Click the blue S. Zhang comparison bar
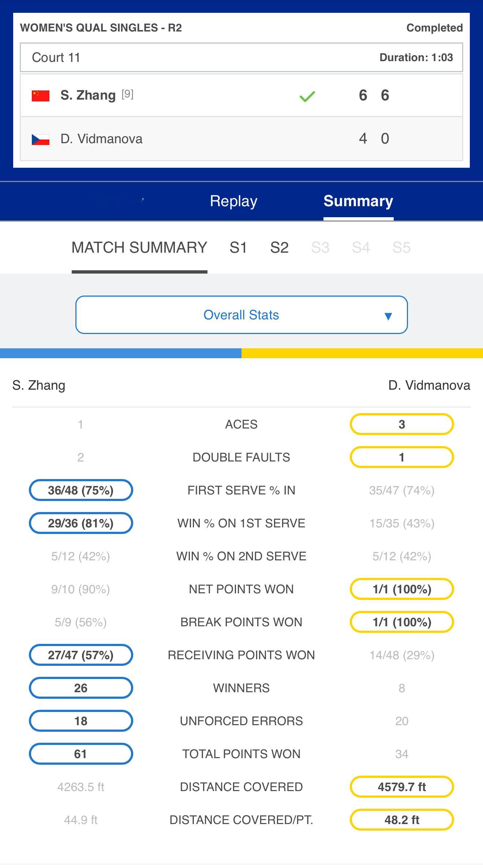This screenshot has height=868, width=483. [x=121, y=353]
